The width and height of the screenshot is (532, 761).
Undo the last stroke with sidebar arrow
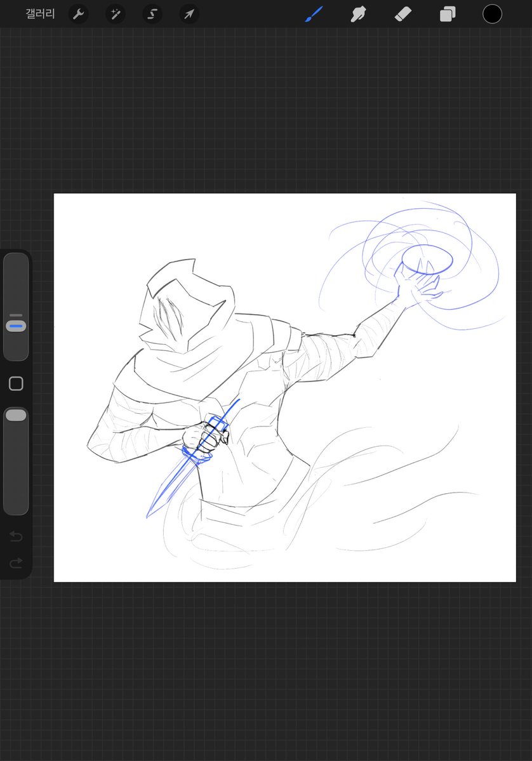tap(16, 536)
